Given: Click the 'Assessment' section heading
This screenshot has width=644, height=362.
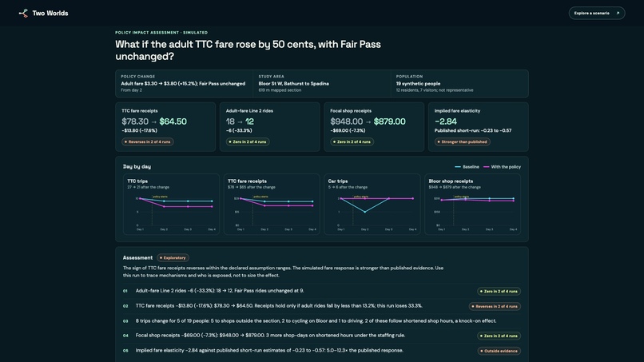Looking at the screenshot, I should pyautogui.click(x=137, y=257).
